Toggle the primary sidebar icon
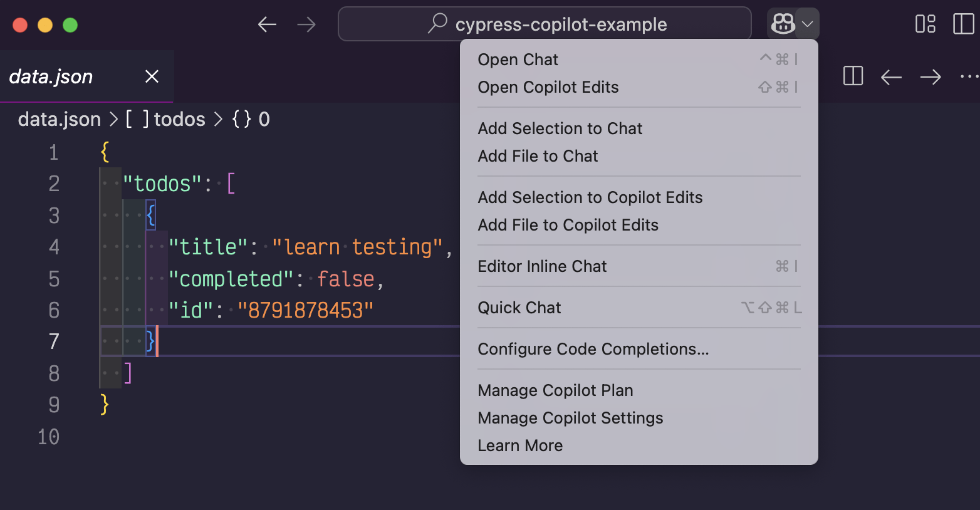980x510 pixels. coord(963,24)
